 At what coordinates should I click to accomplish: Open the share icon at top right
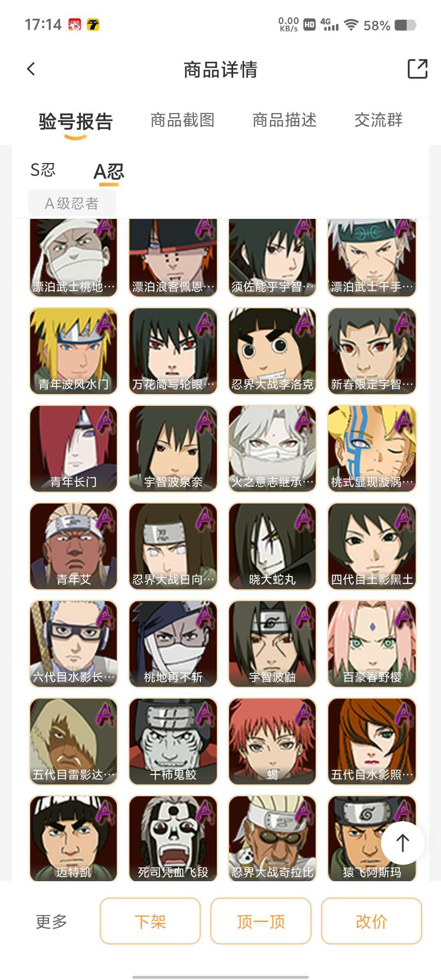[417, 69]
